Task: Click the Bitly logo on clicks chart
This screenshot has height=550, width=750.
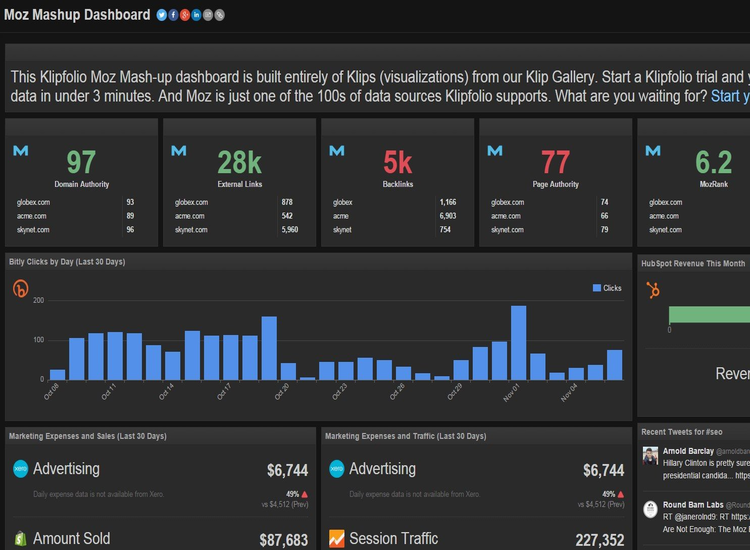Action: 21,288
